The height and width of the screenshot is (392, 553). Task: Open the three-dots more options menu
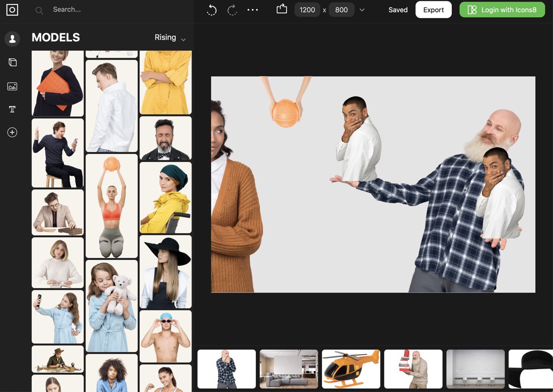pyautogui.click(x=253, y=10)
